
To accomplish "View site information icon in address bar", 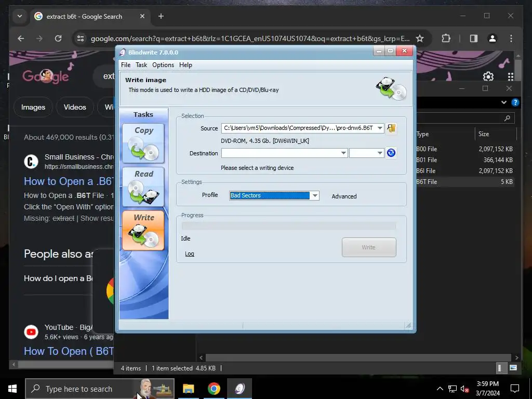I will pos(81,38).
